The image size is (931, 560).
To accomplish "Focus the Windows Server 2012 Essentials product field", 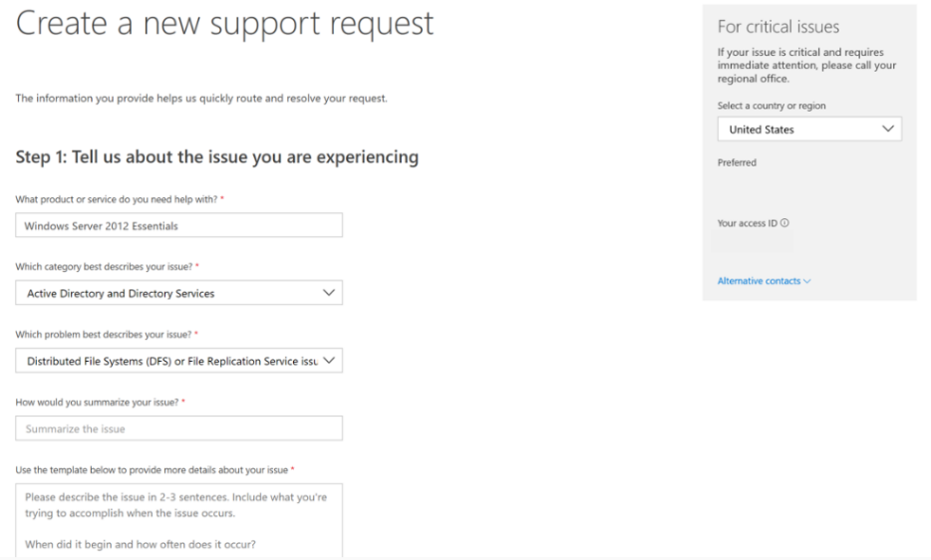I will pos(179,225).
